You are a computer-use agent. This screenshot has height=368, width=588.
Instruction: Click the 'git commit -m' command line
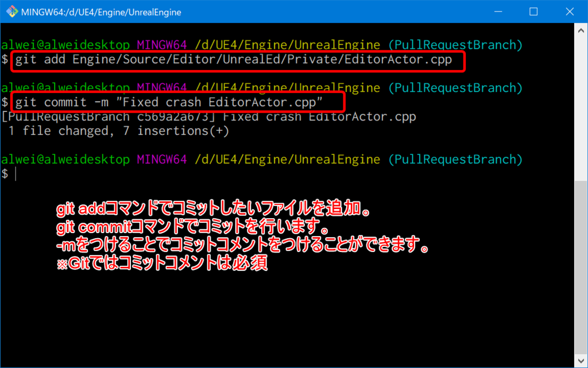[x=169, y=102]
